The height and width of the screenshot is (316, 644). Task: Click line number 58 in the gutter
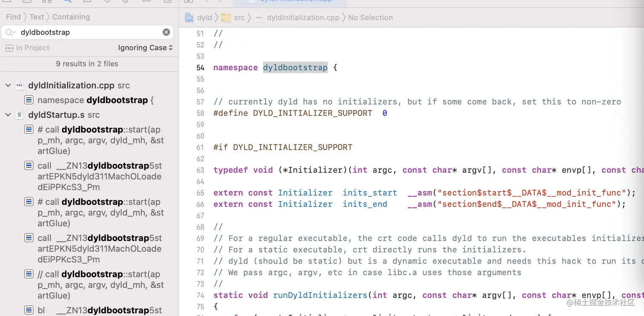click(x=200, y=113)
